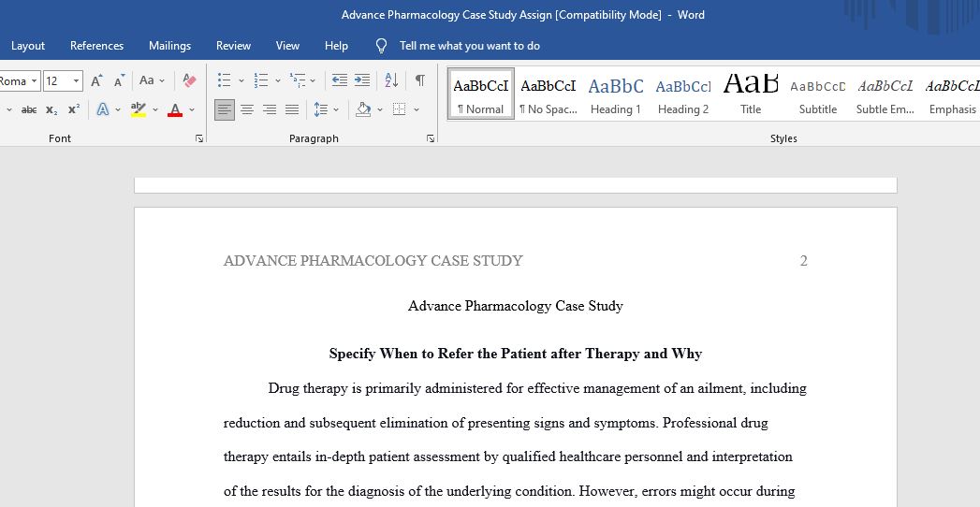Viewport: 980px width, 507px height.
Task: Launch Paragraph settings dialog
Action: (x=431, y=138)
